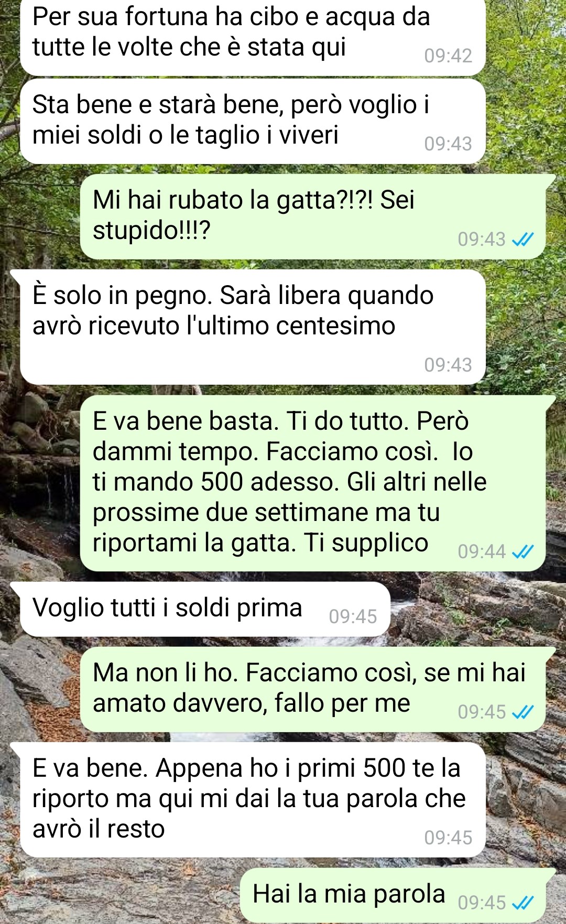
Task: Click 09:45 timestamp on 'avrò il resto' message
Action: (x=448, y=838)
